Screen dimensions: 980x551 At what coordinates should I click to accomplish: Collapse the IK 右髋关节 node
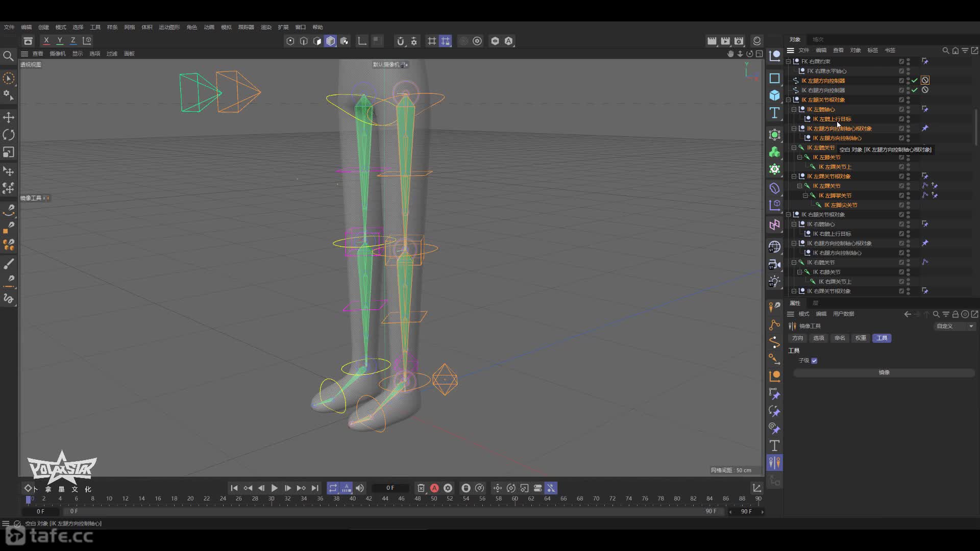coord(794,262)
